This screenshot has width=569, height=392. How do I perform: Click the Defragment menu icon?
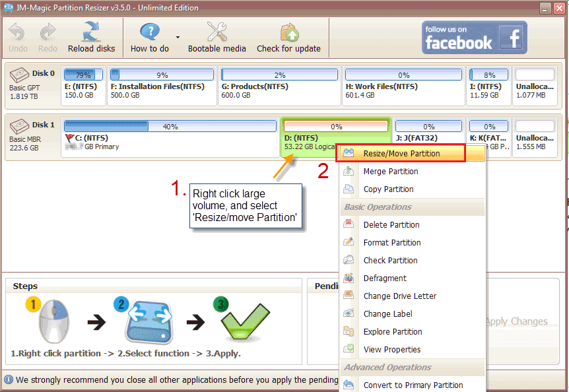coord(349,277)
